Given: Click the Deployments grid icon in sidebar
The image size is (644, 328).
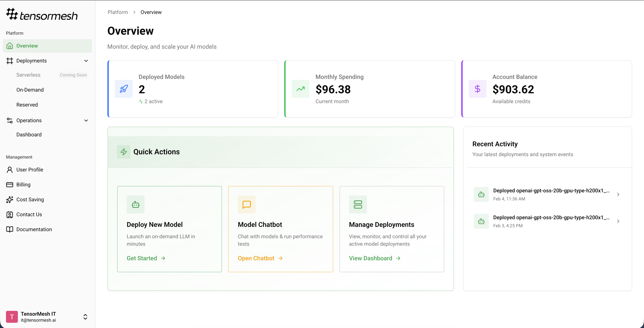Looking at the screenshot, I should (10, 61).
